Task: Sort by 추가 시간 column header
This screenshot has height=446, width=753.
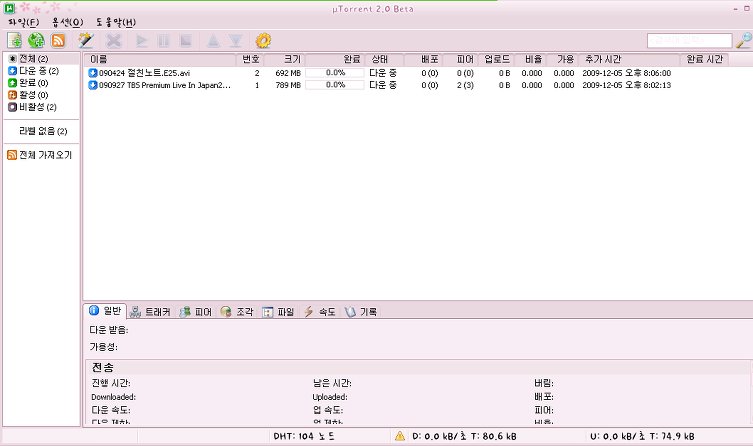Action: (x=629, y=59)
